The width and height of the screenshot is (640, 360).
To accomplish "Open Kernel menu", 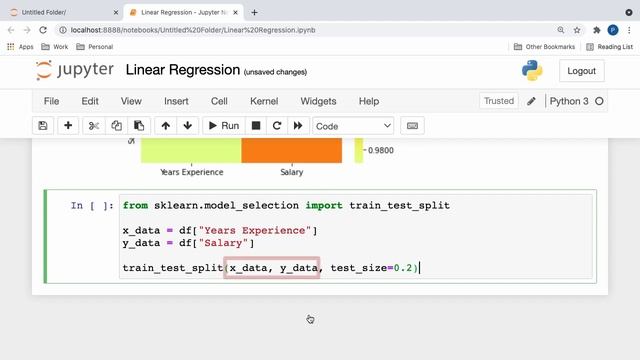I will point(264,101).
